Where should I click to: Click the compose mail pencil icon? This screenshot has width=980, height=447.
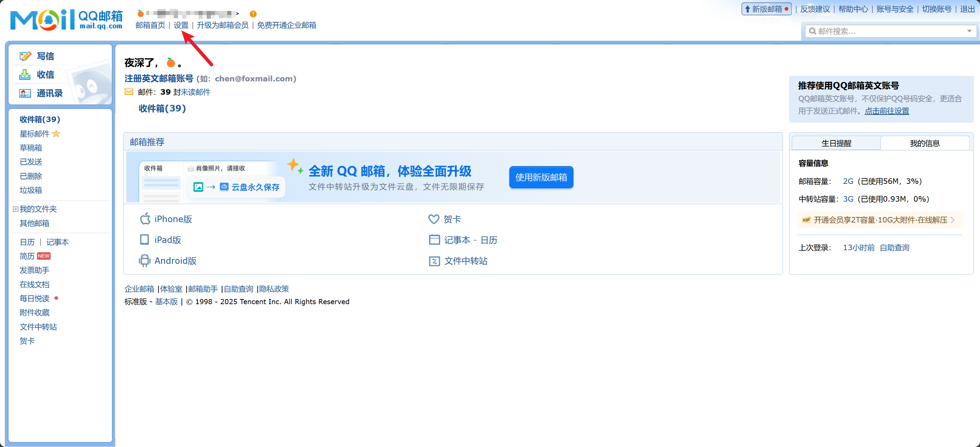tap(25, 56)
